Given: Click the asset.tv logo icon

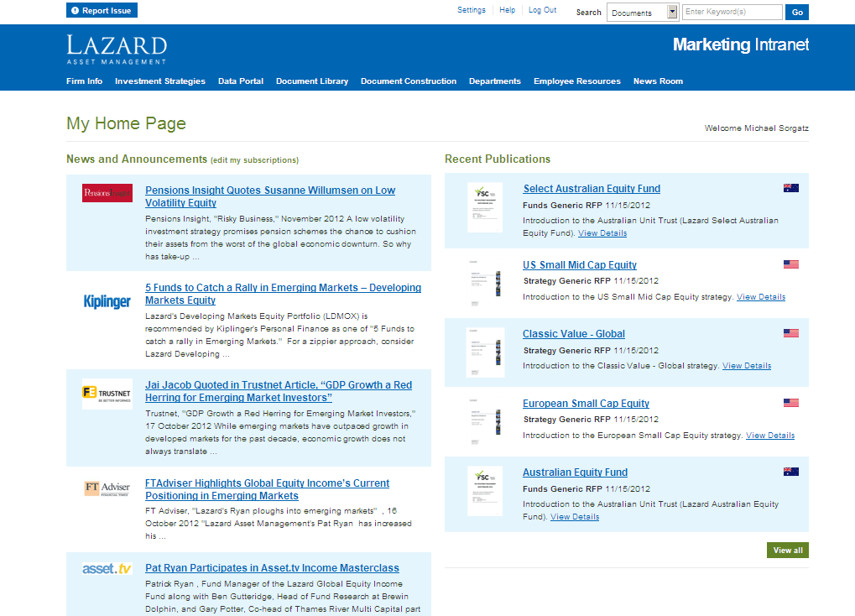Looking at the screenshot, I should (107, 568).
